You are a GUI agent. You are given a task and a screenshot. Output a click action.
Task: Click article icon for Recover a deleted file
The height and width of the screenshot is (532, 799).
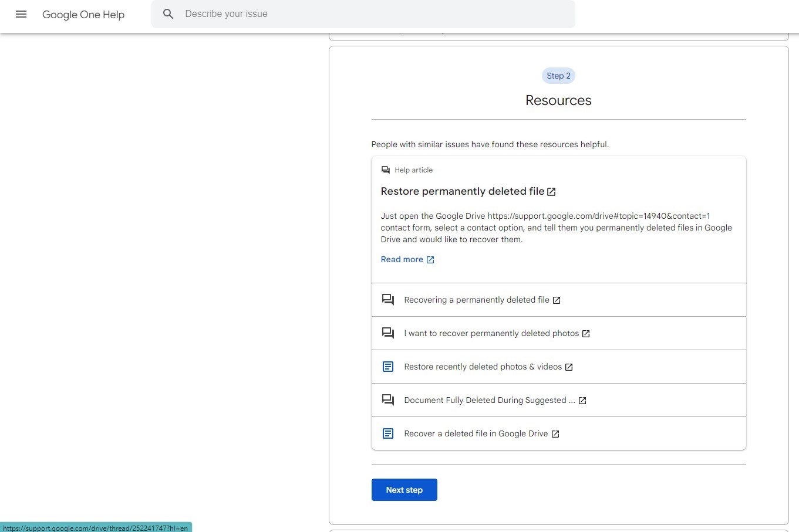(x=388, y=433)
